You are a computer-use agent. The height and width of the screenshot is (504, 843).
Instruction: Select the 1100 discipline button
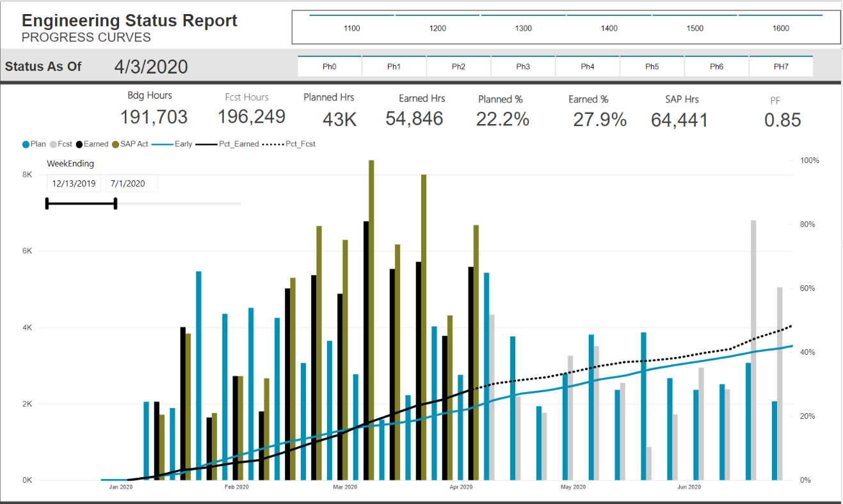click(351, 28)
